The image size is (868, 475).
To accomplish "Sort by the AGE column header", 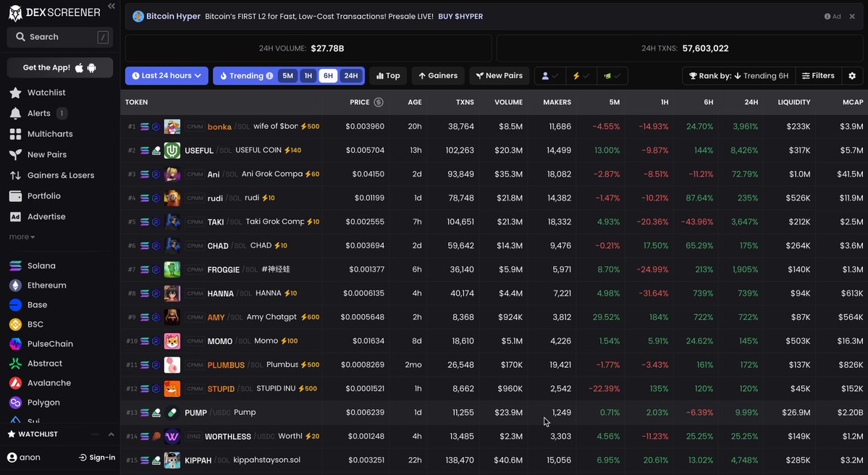I will 415,102.
